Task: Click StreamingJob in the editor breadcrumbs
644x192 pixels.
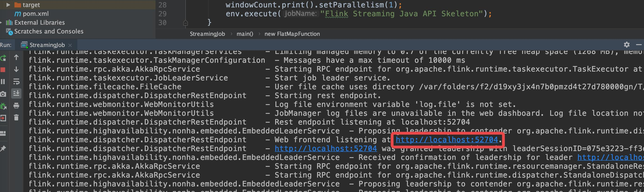Action: (x=207, y=34)
